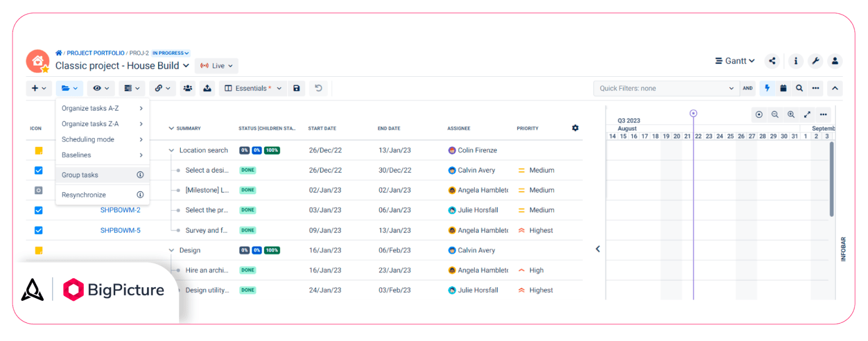Collapse the task panel with left arrow

click(x=598, y=249)
